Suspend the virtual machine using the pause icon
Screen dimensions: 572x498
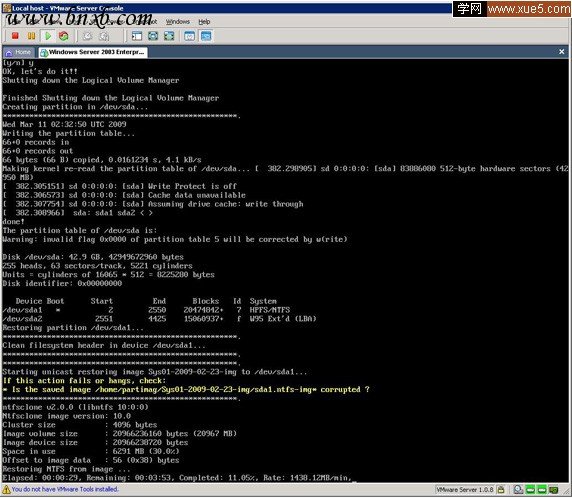click(x=31, y=36)
